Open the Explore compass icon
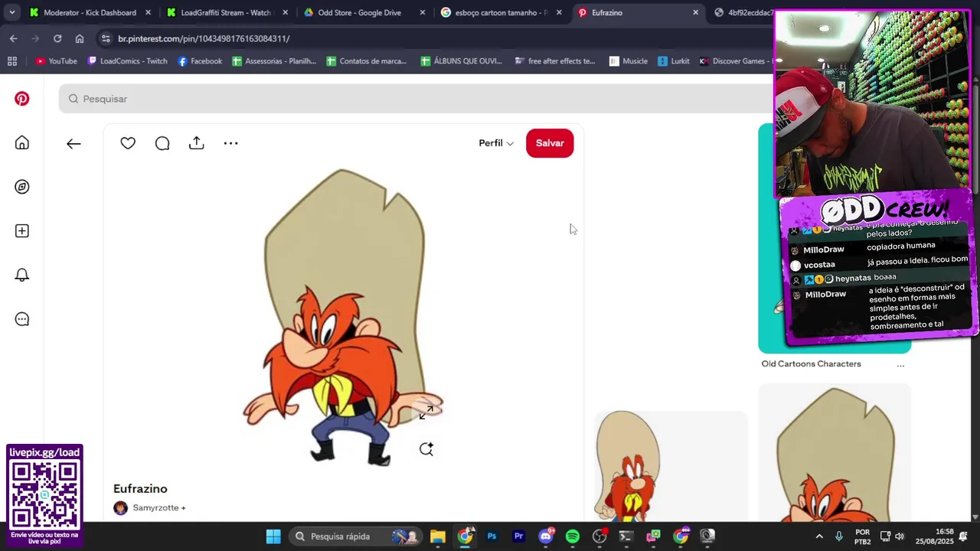 click(x=22, y=187)
